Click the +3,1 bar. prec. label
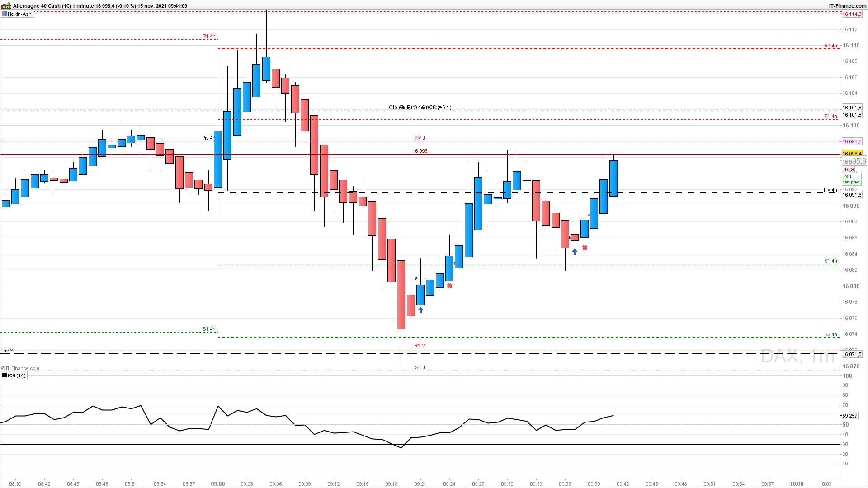The image size is (868, 488). (x=851, y=179)
